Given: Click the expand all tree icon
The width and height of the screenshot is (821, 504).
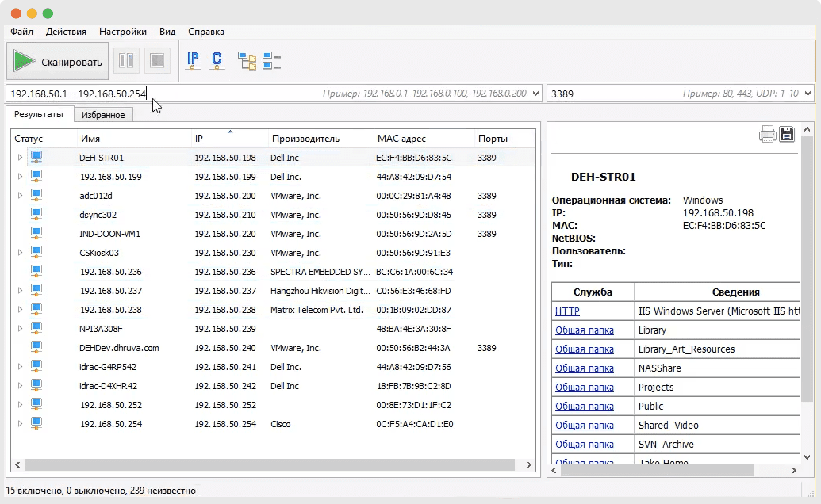Looking at the screenshot, I should pyautogui.click(x=247, y=61).
